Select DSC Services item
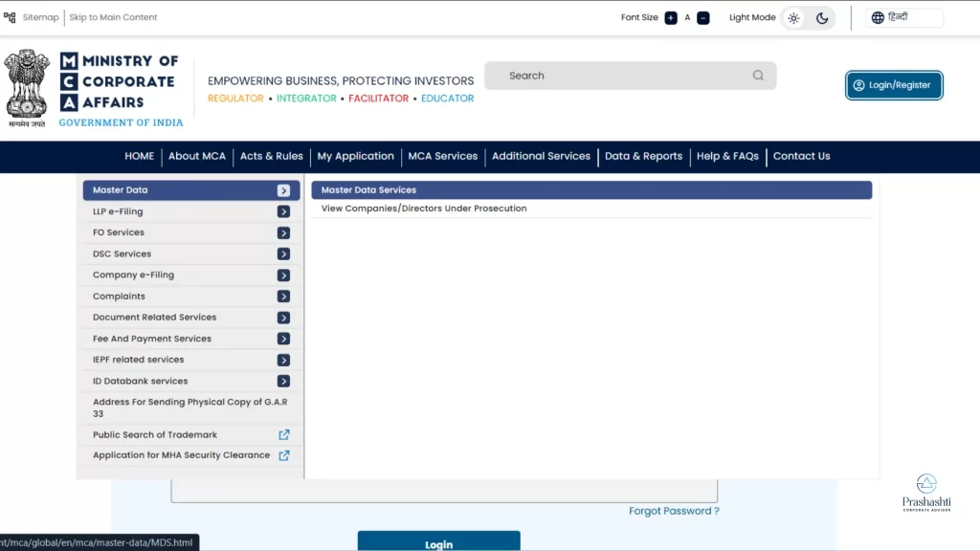Image resolution: width=980 pixels, height=551 pixels. coord(191,254)
